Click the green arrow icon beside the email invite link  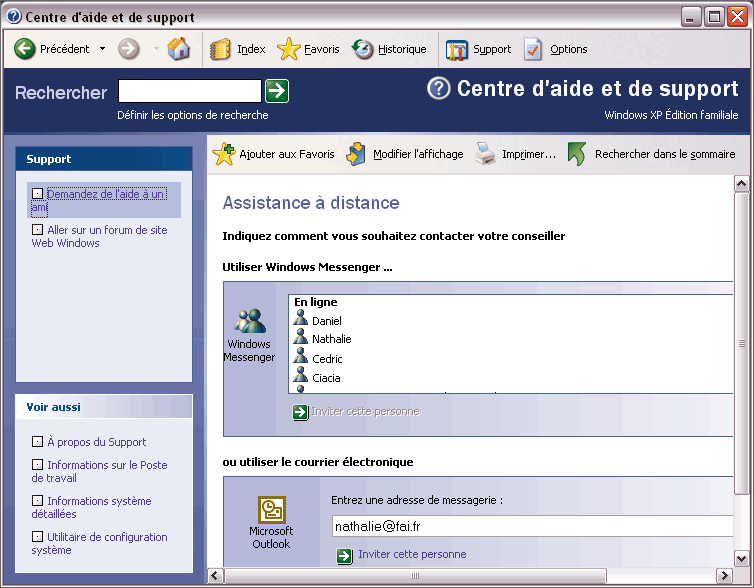click(x=344, y=556)
